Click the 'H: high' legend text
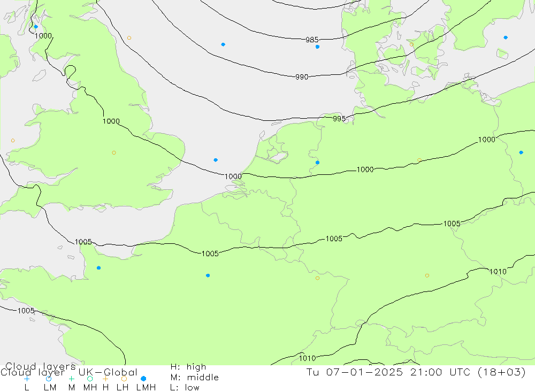The image size is (535, 392). 188,367
